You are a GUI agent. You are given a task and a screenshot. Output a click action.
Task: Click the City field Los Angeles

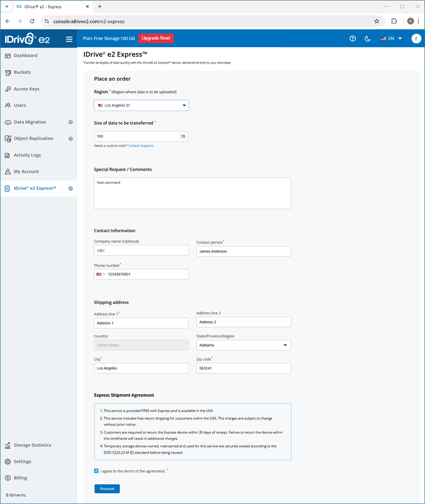click(x=141, y=369)
